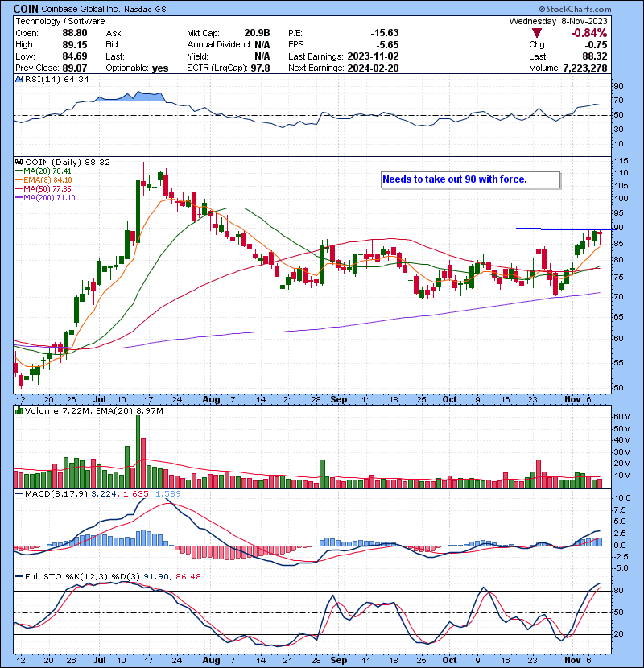Click the RSI indicator icon beside RSI(14)
The width and height of the screenshot is (644, 668).
coord(19,79)
